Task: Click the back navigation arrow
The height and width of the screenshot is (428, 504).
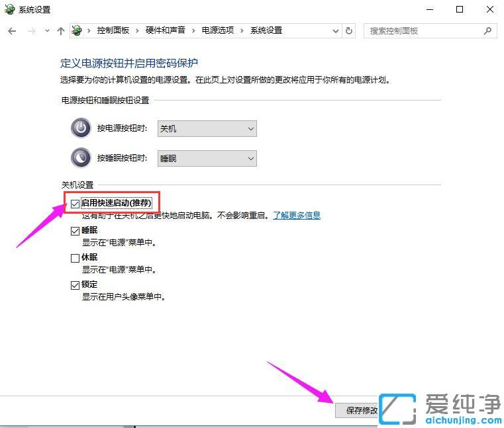Action: click(x=12, y=31)
